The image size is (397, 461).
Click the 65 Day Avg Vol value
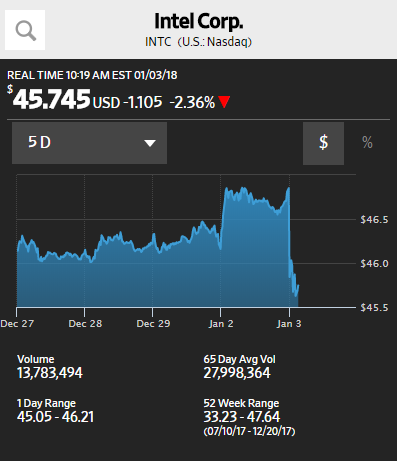[237, 373]
